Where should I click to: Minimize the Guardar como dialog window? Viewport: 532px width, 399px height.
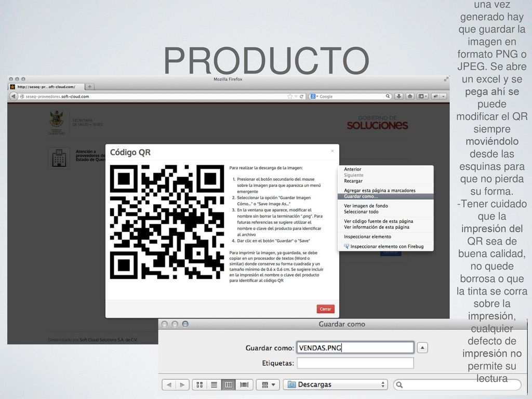(175, 324)
